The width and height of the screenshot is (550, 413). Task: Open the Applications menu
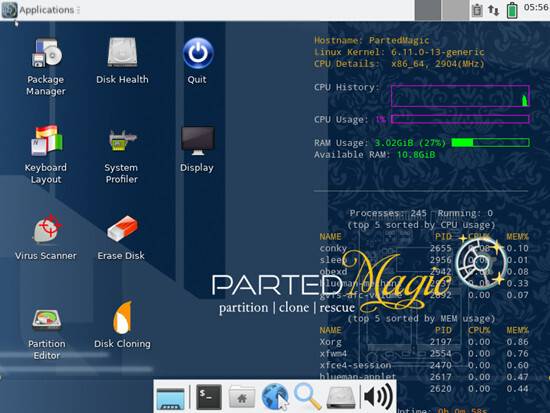(41, 10)
